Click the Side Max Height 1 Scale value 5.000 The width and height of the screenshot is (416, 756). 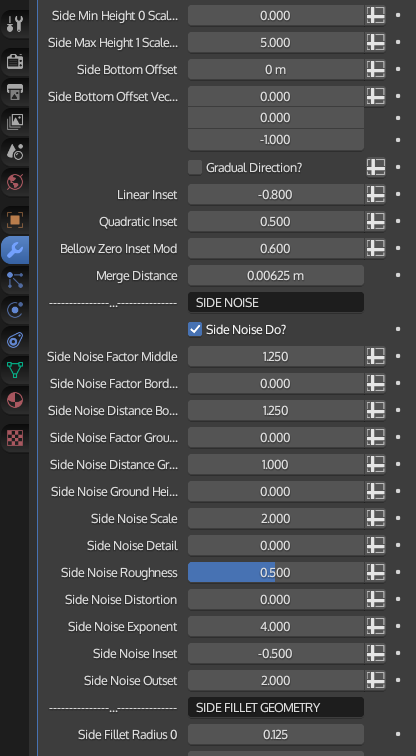pyautogui.click(x=276, y=42)
